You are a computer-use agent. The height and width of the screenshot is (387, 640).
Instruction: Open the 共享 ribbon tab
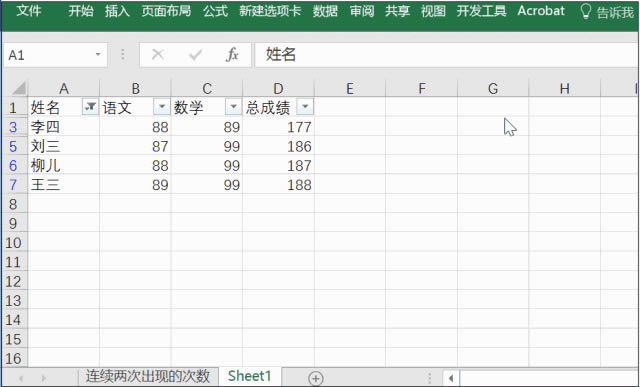pyautogui.click(x=398, y=11)
